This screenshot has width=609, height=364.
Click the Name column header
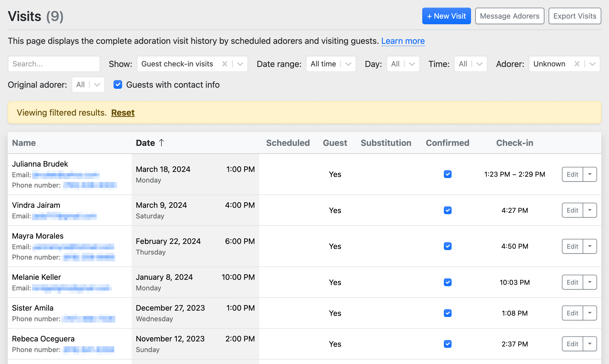click(x=24, y=143)
